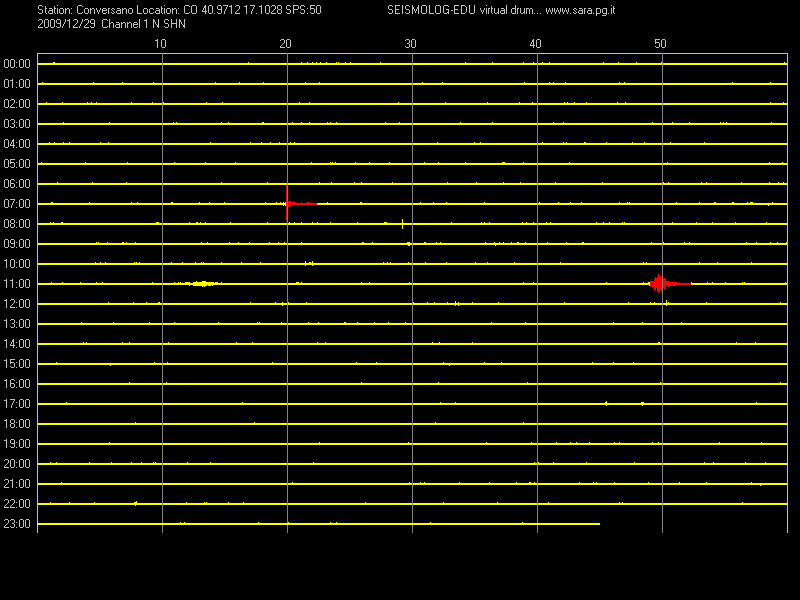The image size is (800, 600).
Task: Click the minute 20 axis label
Action: click(285, 44)
